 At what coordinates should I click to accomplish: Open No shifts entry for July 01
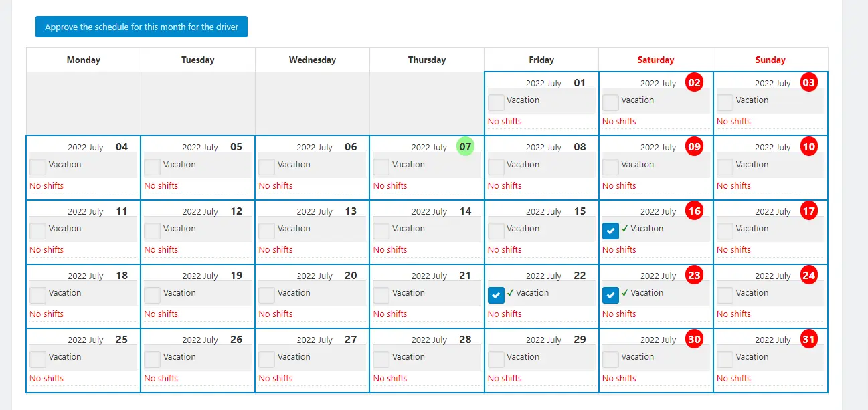[x=505, y=121]
